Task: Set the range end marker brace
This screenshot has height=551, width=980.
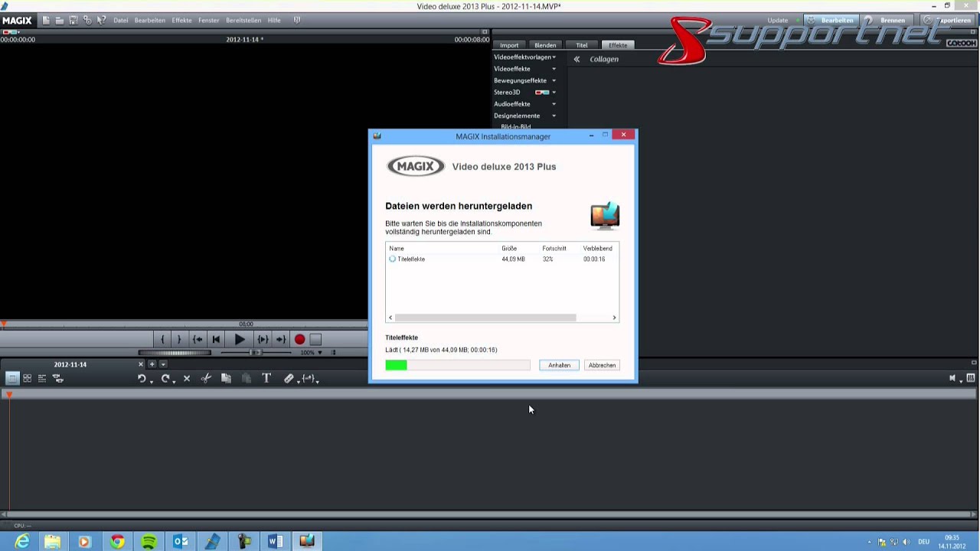Action: pos(178,340)
